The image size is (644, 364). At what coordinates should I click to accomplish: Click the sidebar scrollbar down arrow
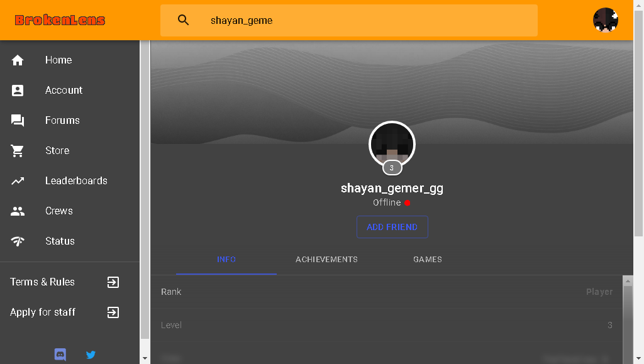(x=145, y=358)
